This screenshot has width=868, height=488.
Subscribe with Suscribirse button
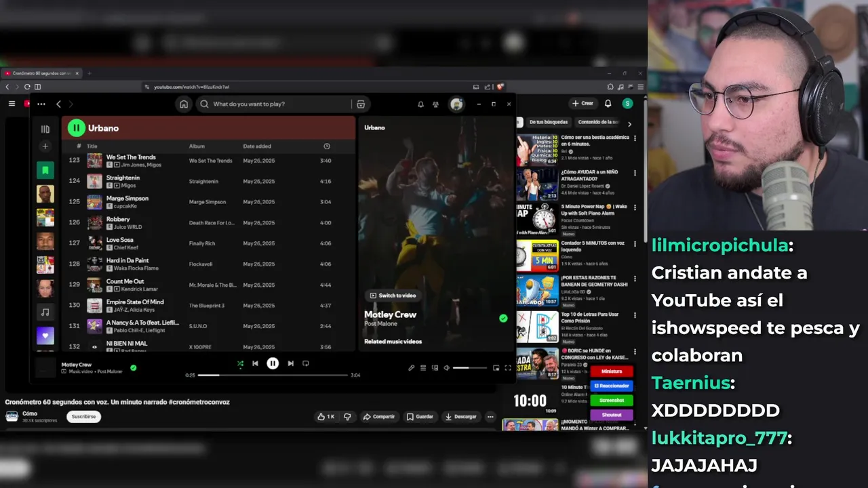(x=83, y=417)
